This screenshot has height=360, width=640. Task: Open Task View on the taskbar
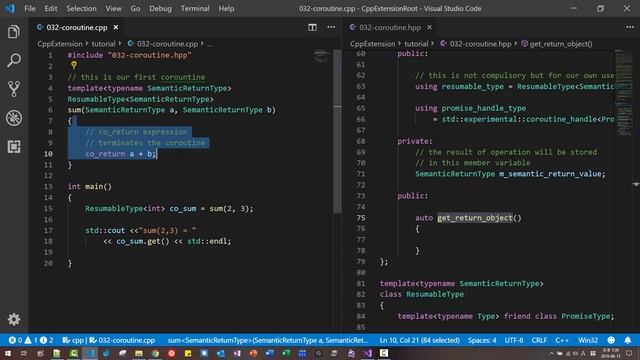click(24, 353)
